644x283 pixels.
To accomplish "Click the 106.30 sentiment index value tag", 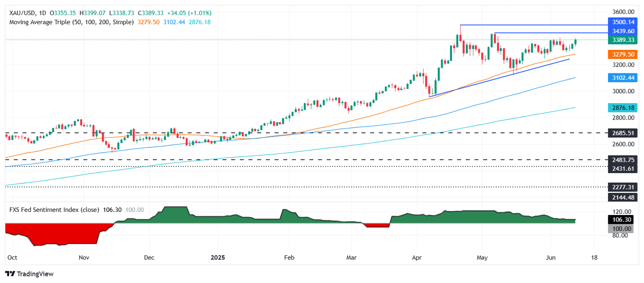I will point(622,220).
